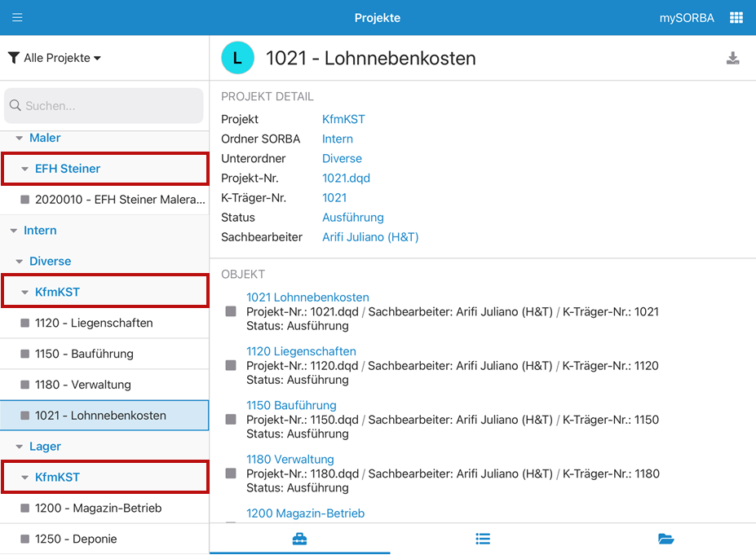Open the Alle Projekte filter dropdown
This screenshot has height=555, width=756.
click(62, 58)
